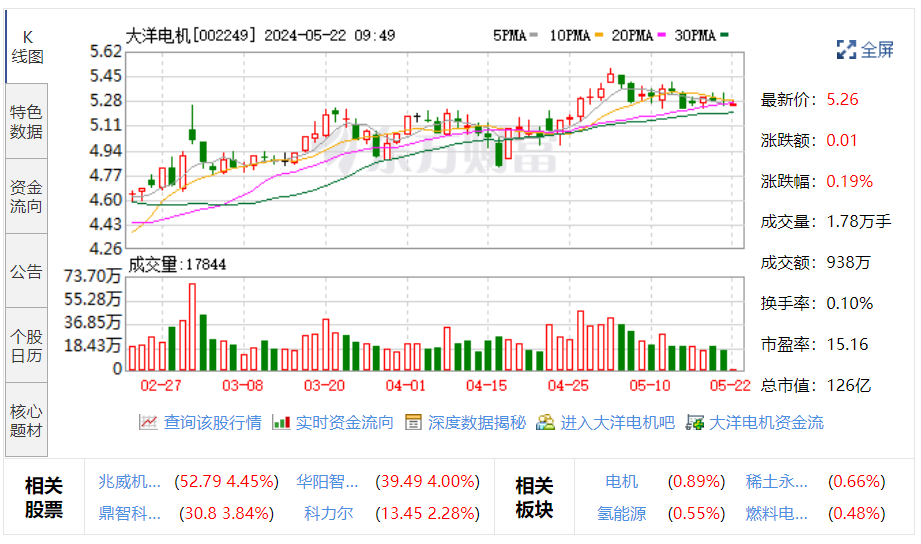Switch to the 特色数据 tab

26,121
